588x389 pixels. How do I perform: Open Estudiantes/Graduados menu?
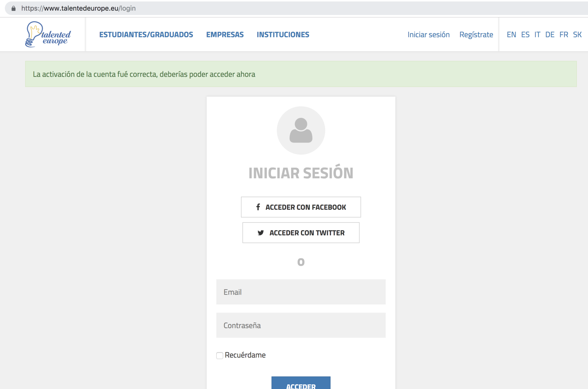[x=146, y=35]
